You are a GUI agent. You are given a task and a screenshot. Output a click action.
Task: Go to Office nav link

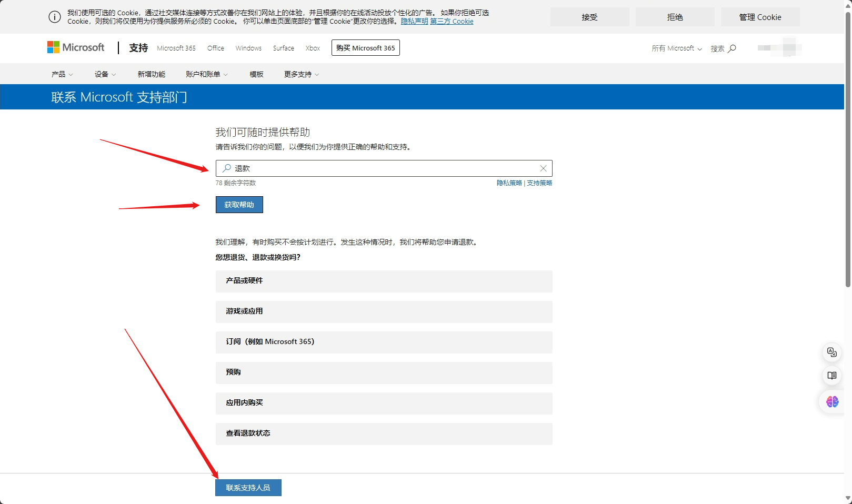216,48
